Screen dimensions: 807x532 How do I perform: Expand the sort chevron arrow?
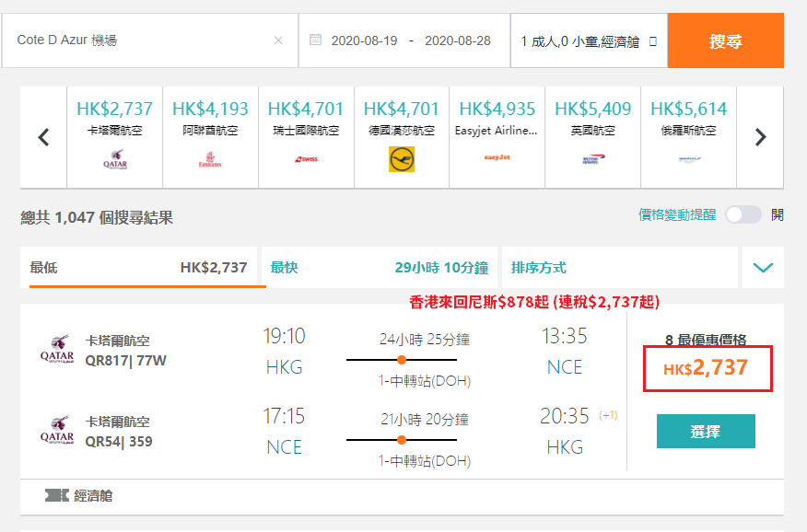[x=763, y=267]
